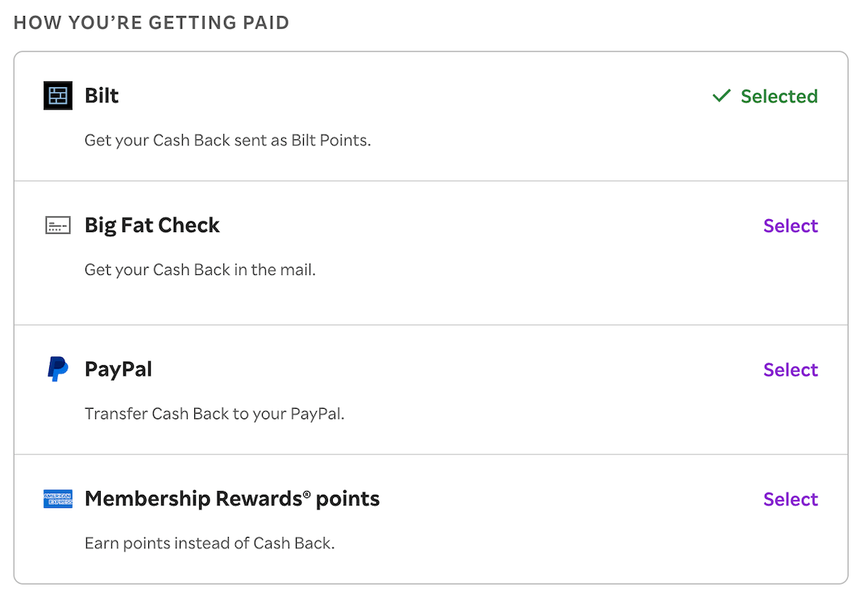Click the green checkmark beside Selected
Screen dimensions: 868x599
point(721,97)
